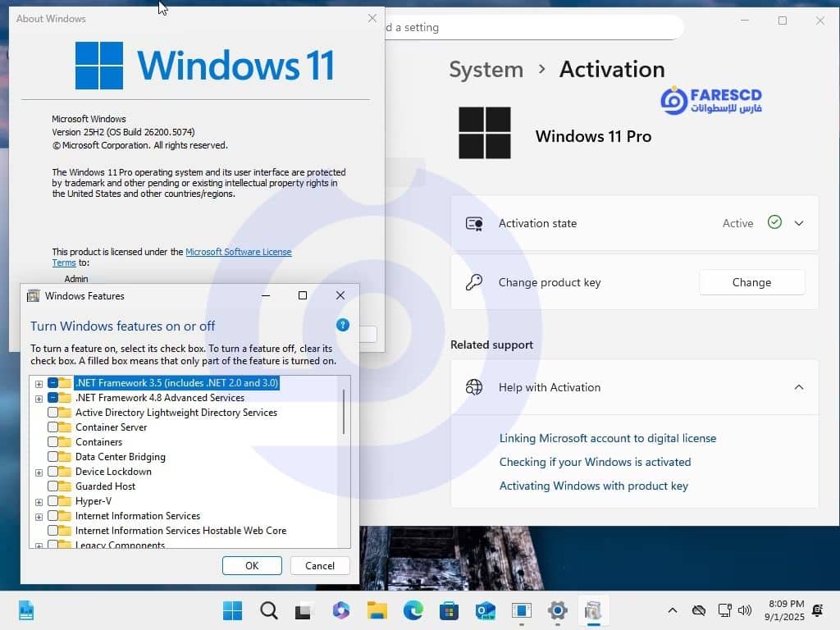Open the cloud sync tray icon
Screen dimensions: 840x630
pos(698,610)
